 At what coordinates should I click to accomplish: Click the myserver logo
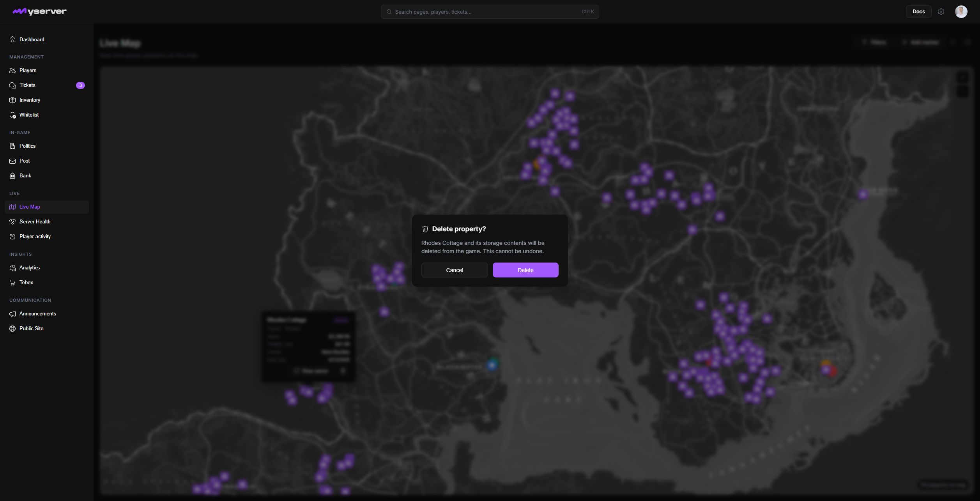point(39,12)
